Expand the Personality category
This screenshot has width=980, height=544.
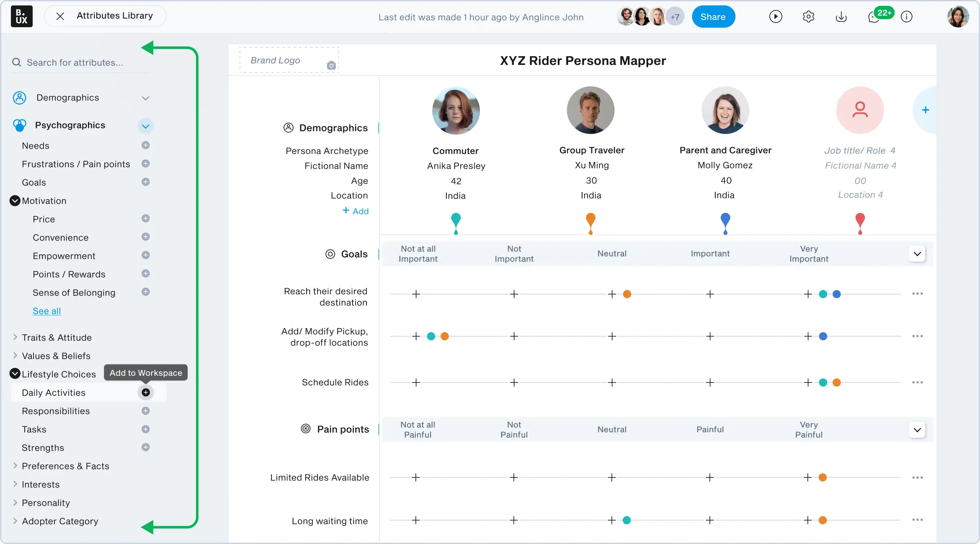(15, 503)
